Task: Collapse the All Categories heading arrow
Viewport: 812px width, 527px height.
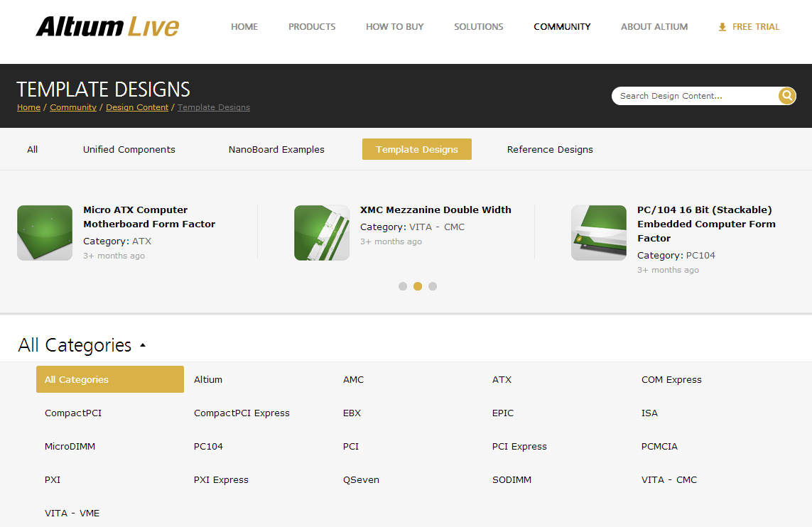Action: pyautogui.click(x=143, y=344)
